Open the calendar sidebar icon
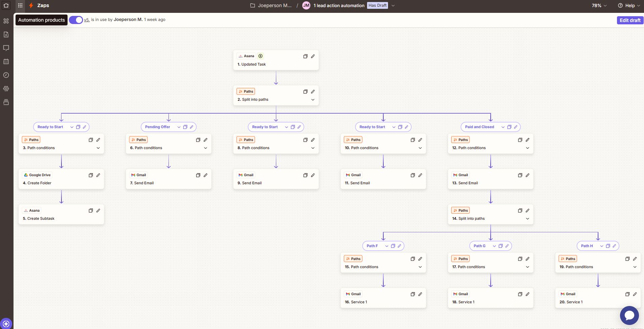 pyautogui.click(x=6, y=62)
